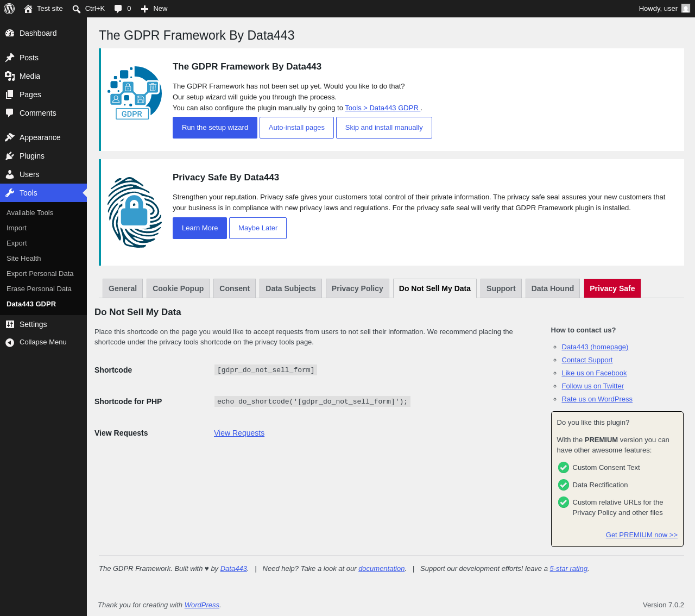Open the General tab
695x616 pixels.
123,288
